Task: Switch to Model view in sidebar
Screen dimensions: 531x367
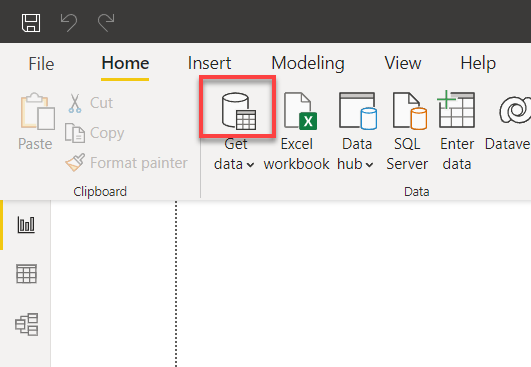Action: [x=26, y=324]
